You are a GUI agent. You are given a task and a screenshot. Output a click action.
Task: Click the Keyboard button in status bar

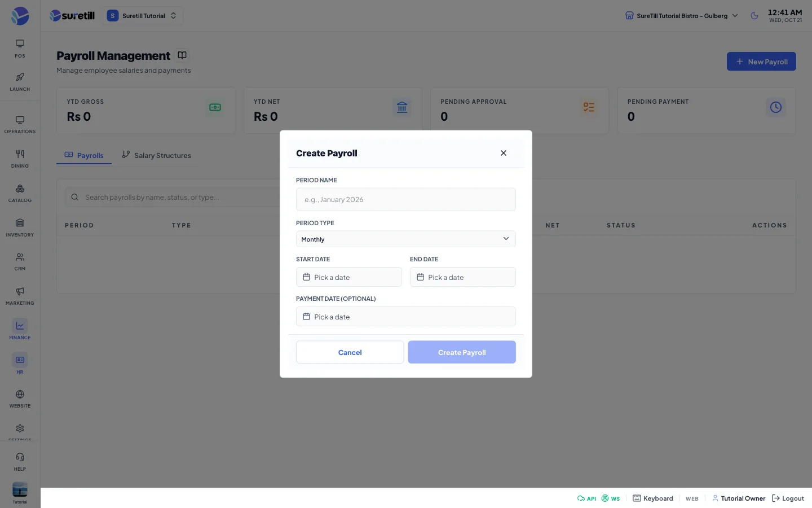[653, 498]
